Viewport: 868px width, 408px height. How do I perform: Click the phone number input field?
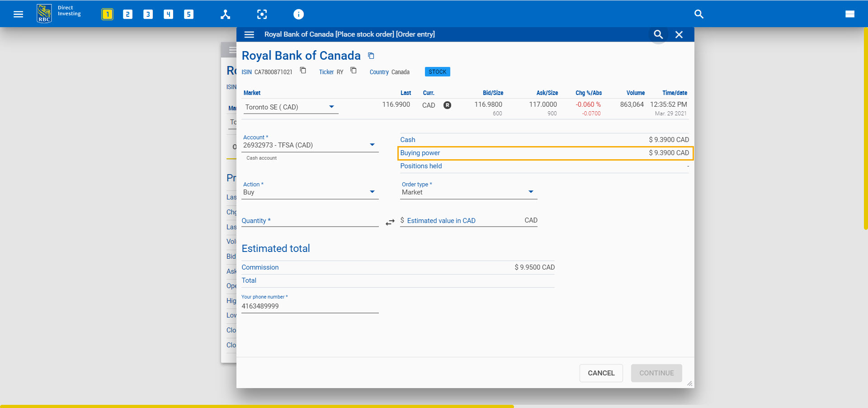[x=310, y=306]
